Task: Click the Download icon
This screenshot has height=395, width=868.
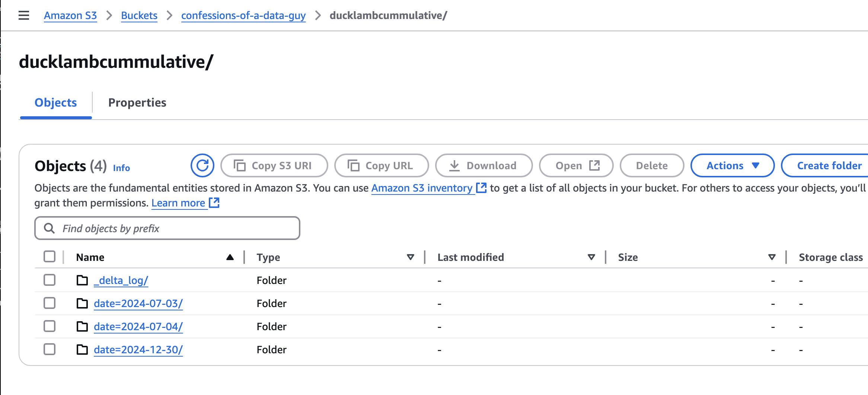Action: coord(454,165)
